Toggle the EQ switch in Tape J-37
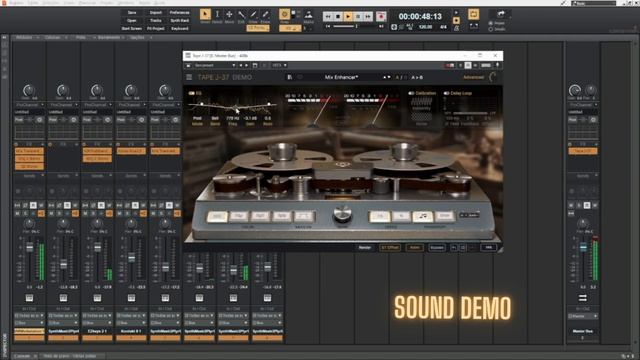 (x=191, y=93)
